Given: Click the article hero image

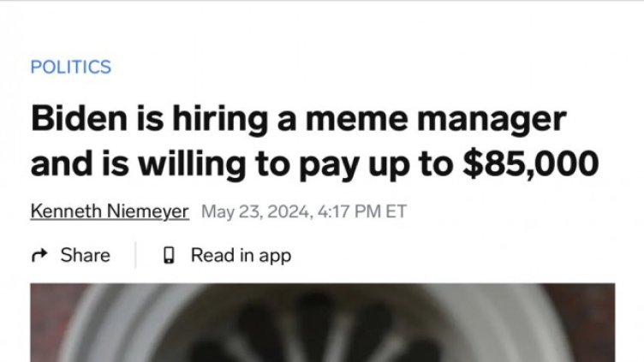Looking at the screenshot, I should coord(322,323).
